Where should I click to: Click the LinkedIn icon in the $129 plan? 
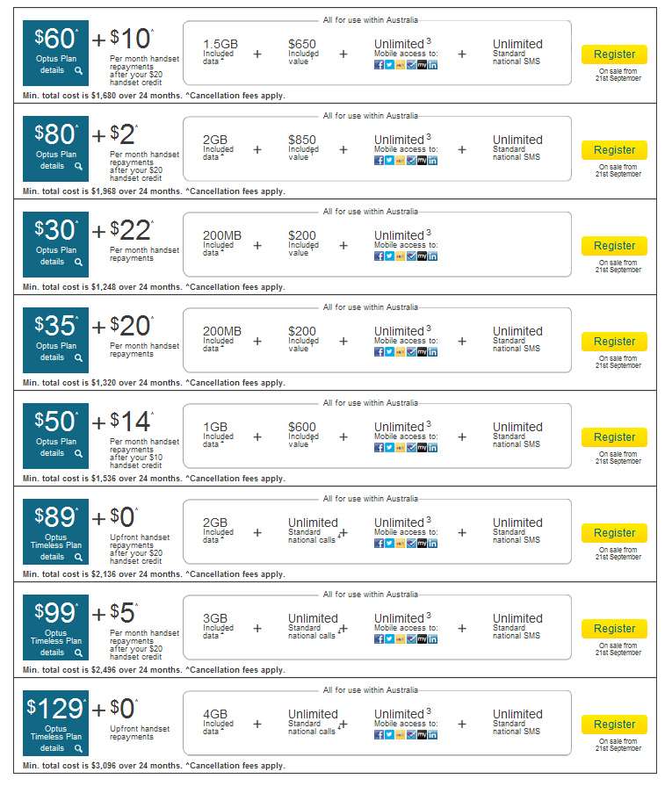click(x=432, y=735)
